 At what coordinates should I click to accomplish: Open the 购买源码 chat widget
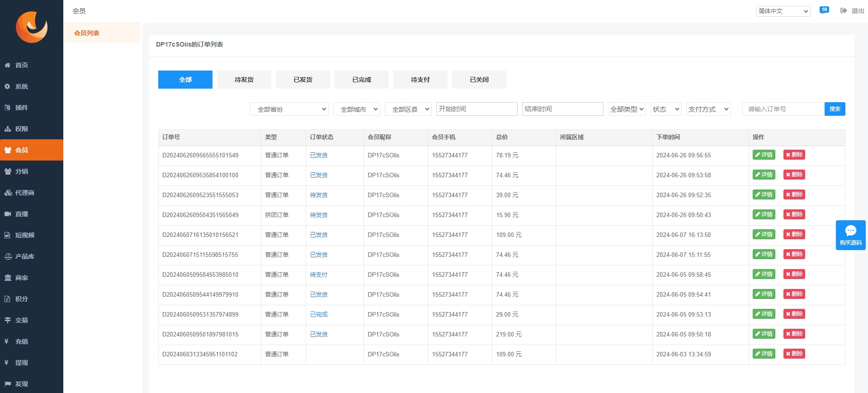[850, 235]
